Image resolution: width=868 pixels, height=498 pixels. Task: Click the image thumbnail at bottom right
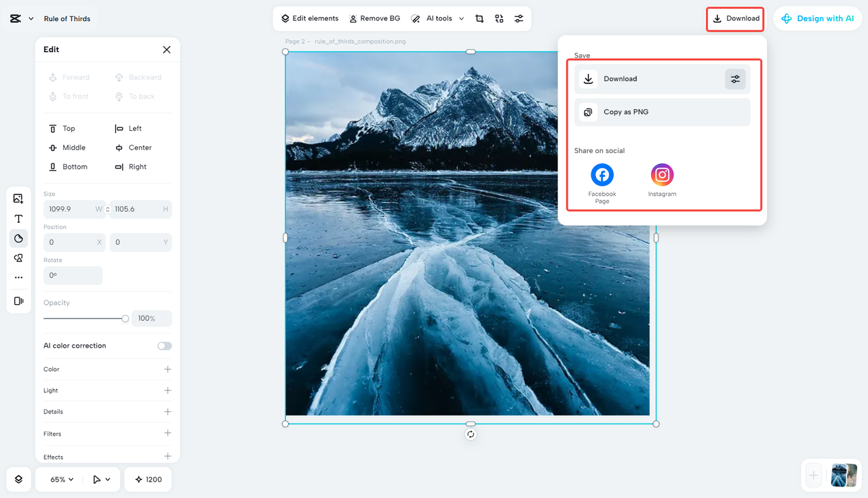[x=844, y=476]
